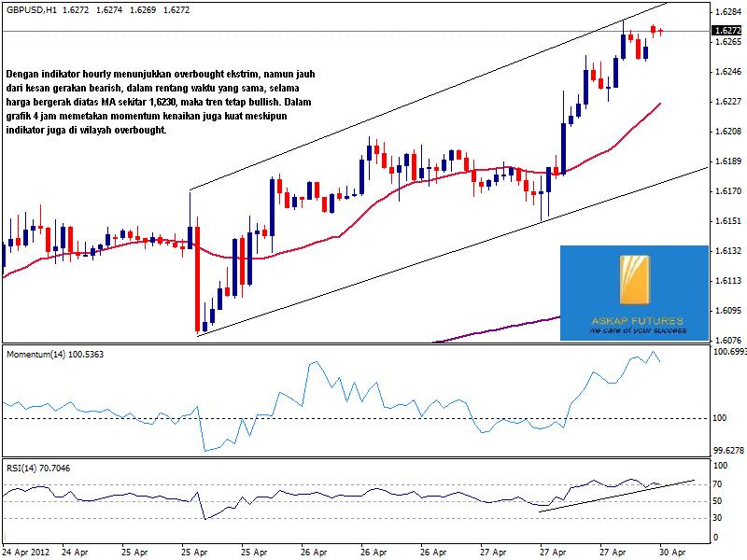This screenshot has height=560, width=747.
Task: Click the 1.6284 price axis label
Action: (x=728, y=12)
